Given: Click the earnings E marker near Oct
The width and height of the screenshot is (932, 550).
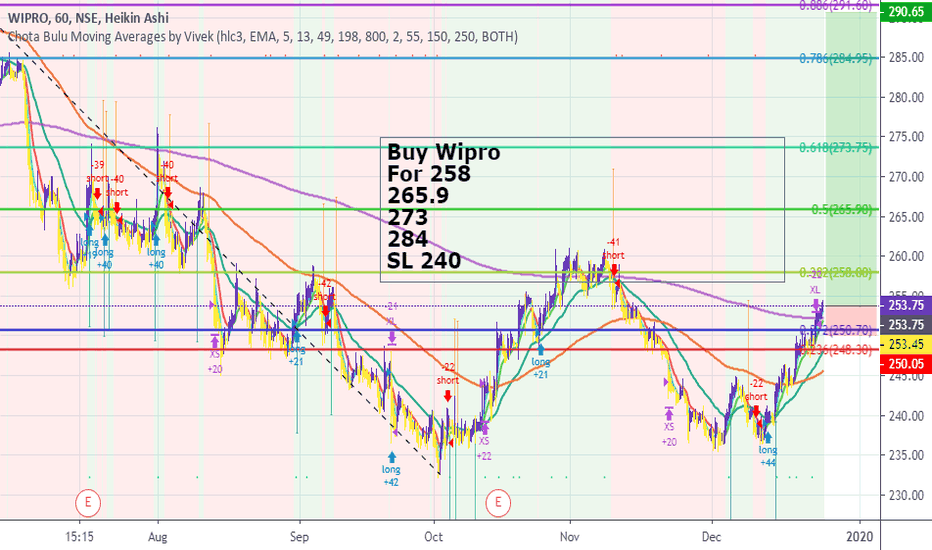Looking at the screenshot, I should (x=498, y=503).
